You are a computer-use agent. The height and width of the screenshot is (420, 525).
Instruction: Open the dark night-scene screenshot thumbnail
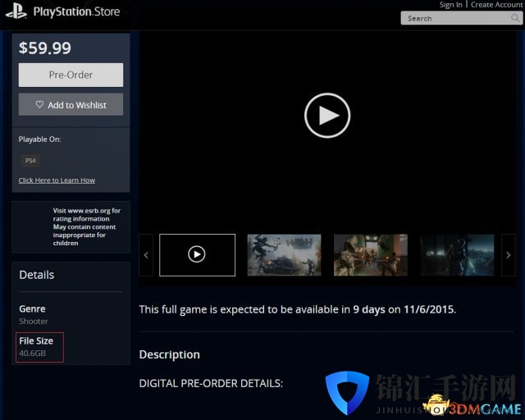click(457, 255)
